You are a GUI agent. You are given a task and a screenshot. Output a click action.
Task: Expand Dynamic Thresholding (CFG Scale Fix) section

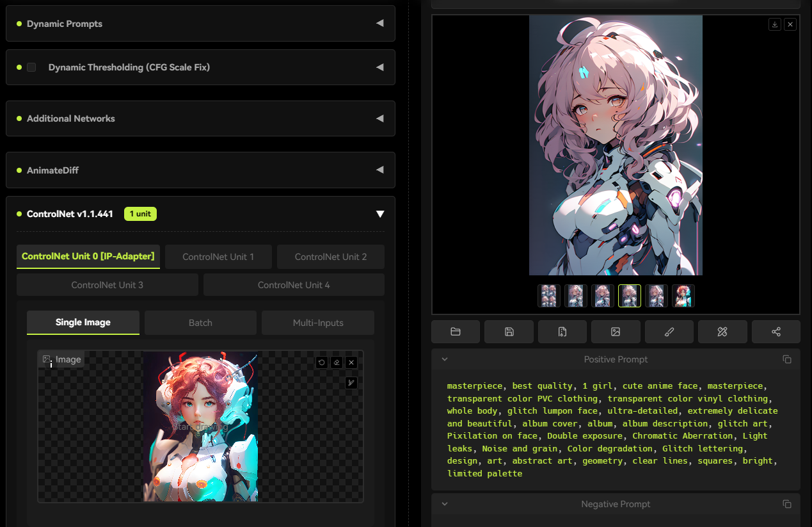[x=200, y=67]
